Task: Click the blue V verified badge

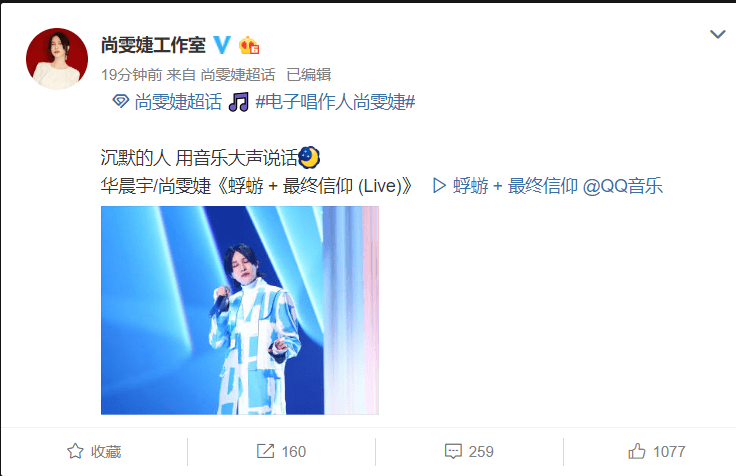Action: click(x=222, y=45)
